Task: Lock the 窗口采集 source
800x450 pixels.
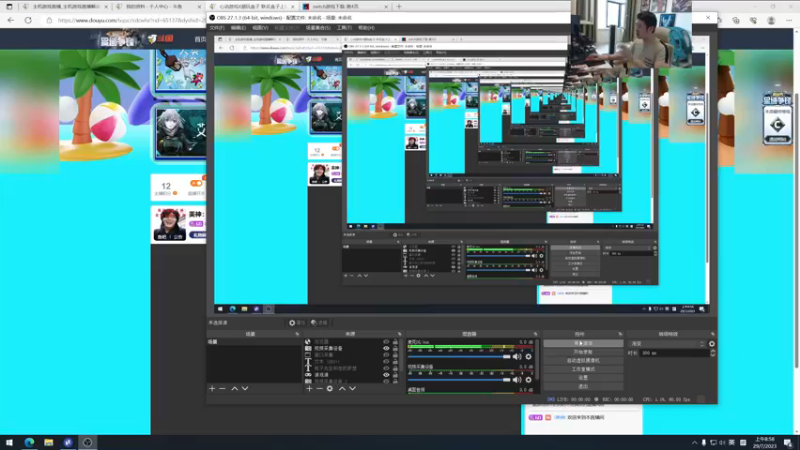Action: [395, 355]
